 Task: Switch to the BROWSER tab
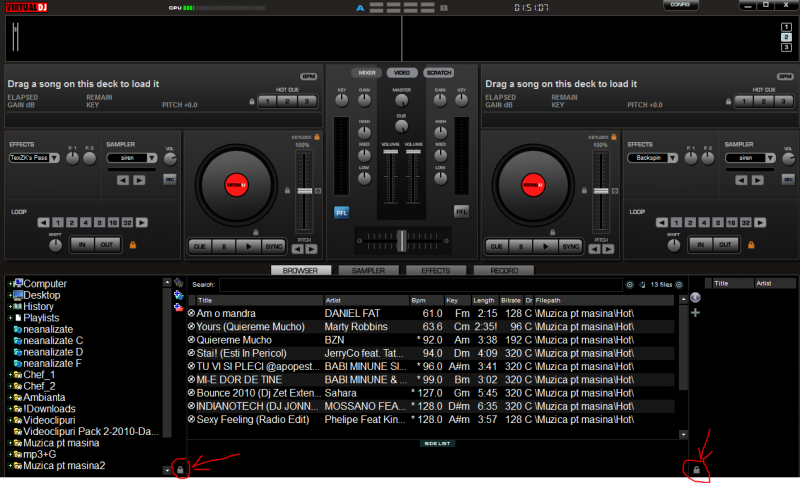tap(300, 270)
